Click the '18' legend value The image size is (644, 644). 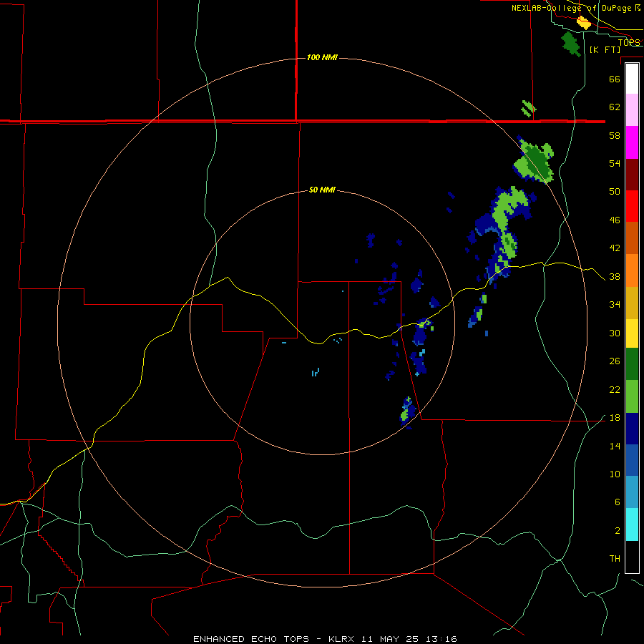(x=615, y=418)
